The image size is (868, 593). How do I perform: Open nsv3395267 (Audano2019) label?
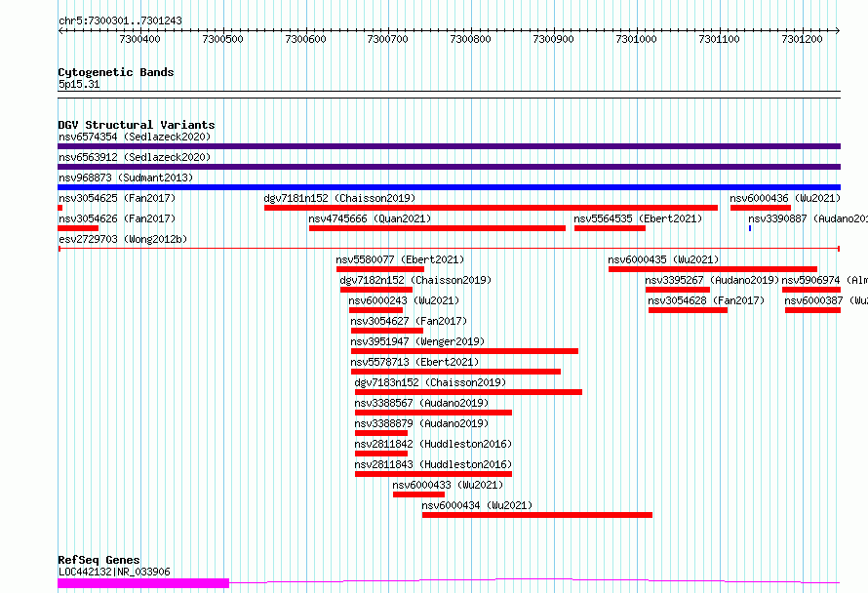coord(712,280)
